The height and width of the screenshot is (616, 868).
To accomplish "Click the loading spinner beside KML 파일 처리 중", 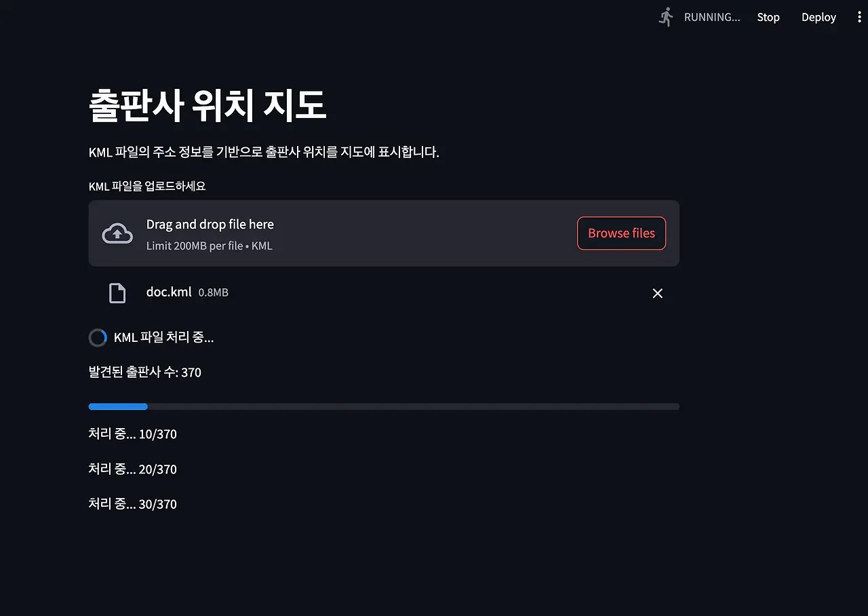I will [98, 338].
